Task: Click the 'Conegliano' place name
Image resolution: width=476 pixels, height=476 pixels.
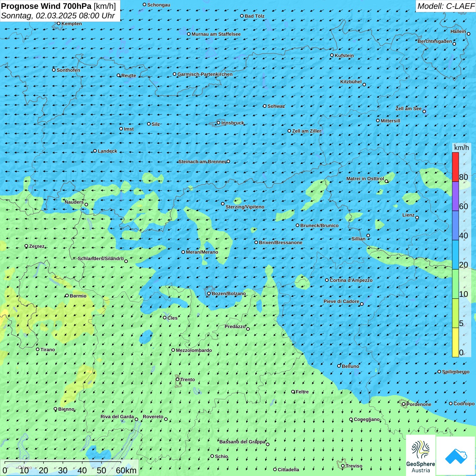Action: [367, 419]
